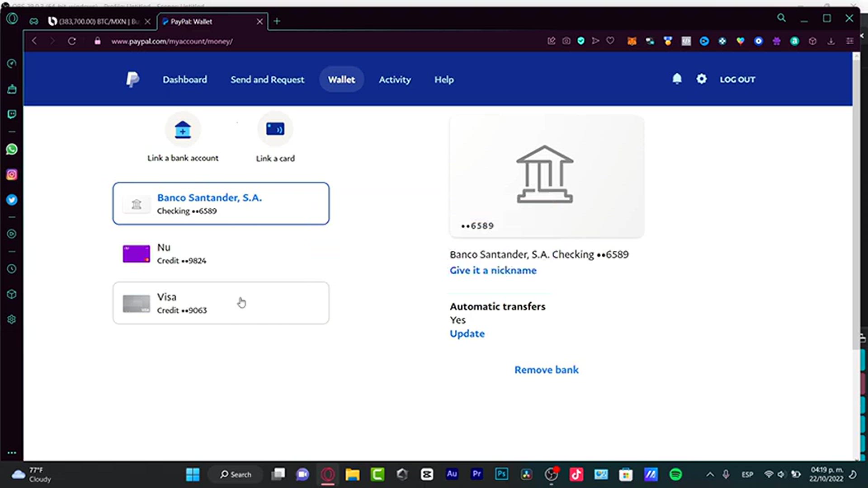Click the Link a card icon
This screenshot has height=488, width=868.
(275, 129)
